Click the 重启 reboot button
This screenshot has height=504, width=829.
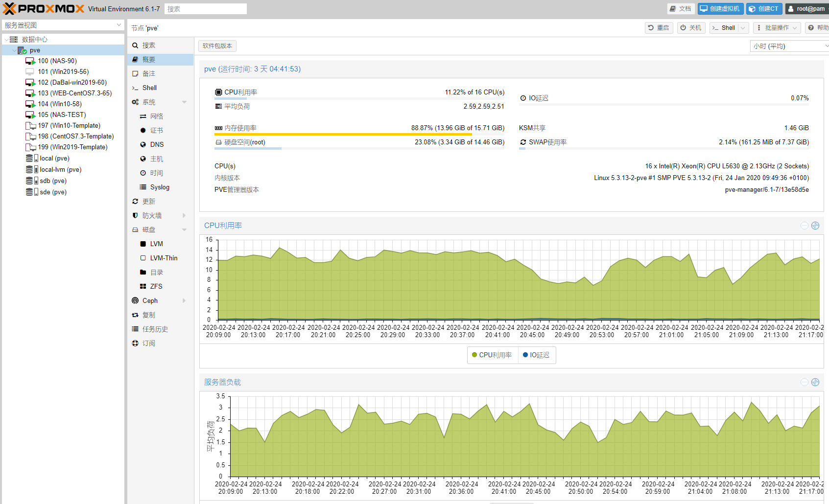(659, 28)
